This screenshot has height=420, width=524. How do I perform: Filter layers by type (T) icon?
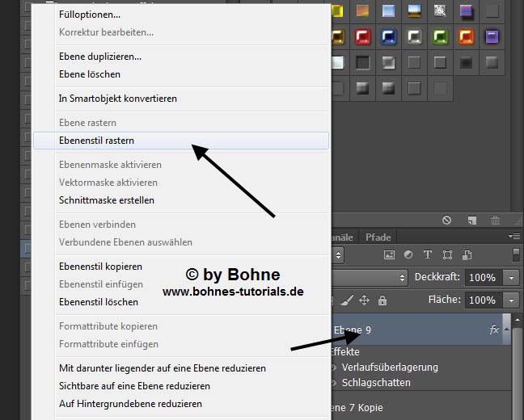point(428,255)
